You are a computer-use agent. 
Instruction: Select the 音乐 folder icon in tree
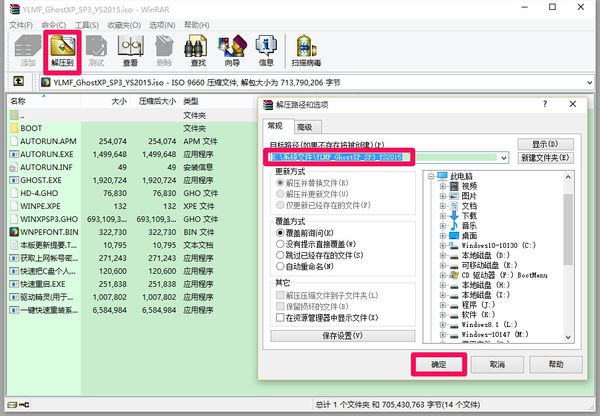pos(454,225)
